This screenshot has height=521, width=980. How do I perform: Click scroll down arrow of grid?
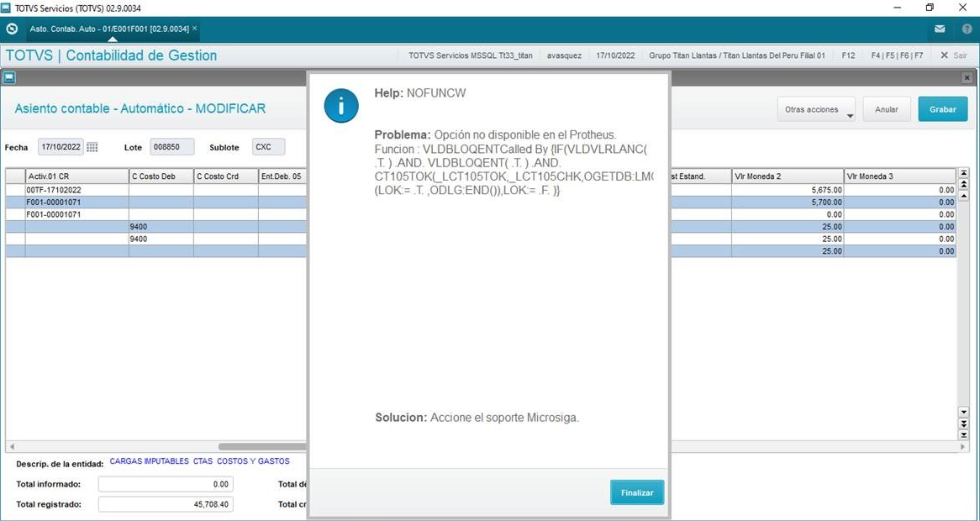[x=963, y=413]
